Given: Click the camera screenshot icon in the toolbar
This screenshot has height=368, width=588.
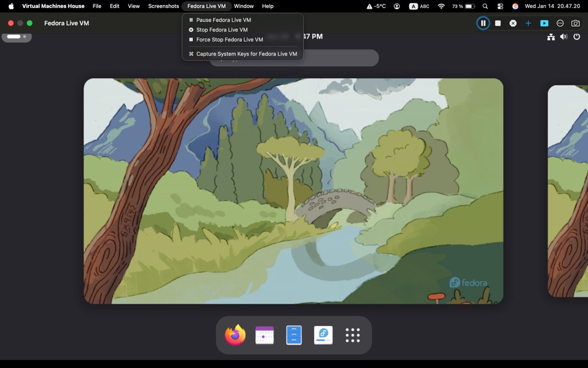Looking at the screenshot, I should click(575, 24).
